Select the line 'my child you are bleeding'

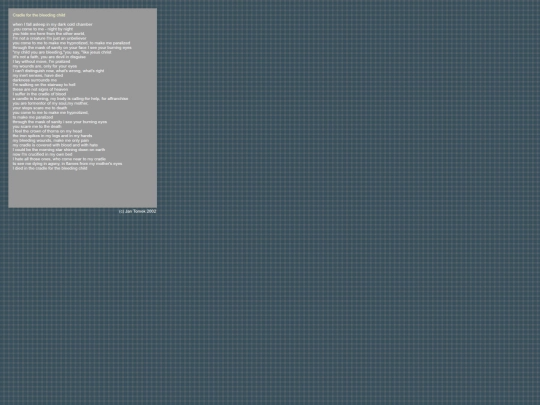coord(62,52)
